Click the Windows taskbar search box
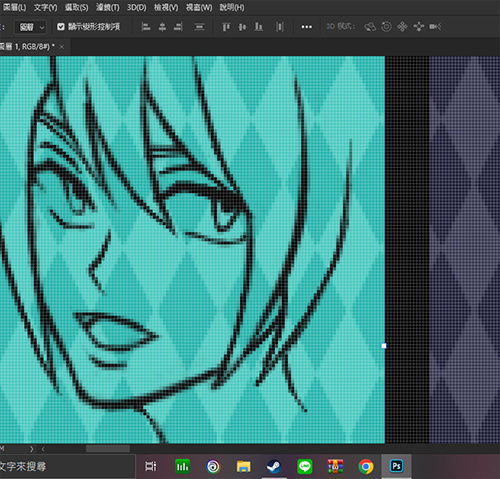 tap(67, 466)
